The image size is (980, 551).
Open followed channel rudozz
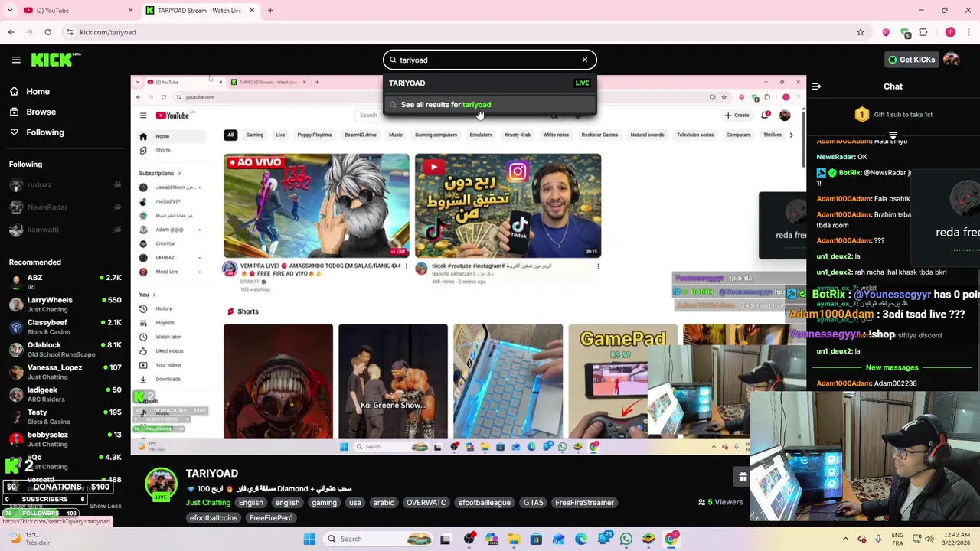coord(64,185)
